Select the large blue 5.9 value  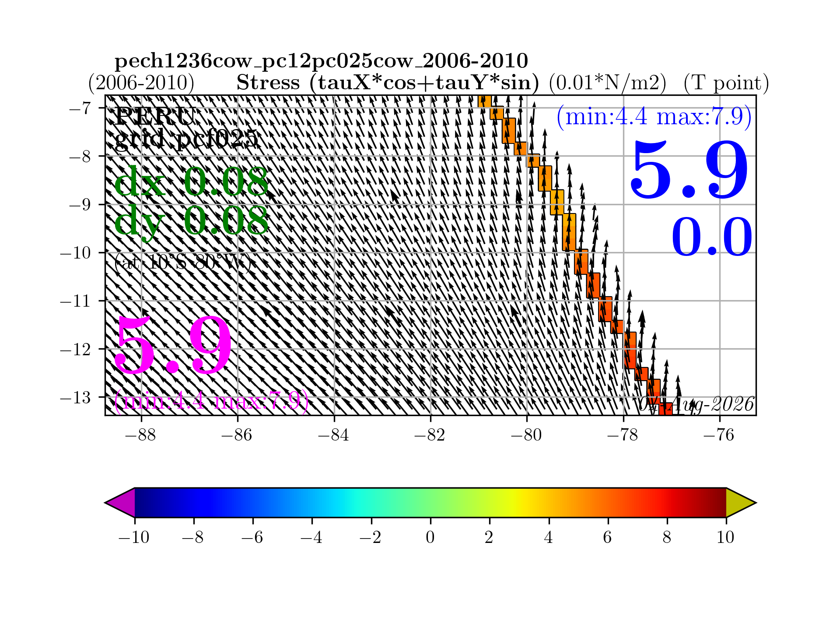689,170
